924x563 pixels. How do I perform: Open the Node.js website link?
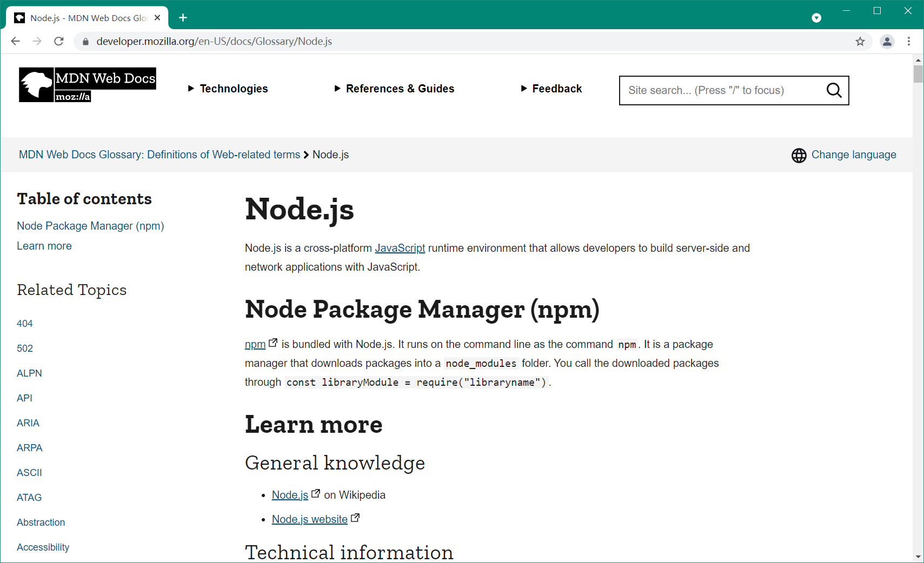(310, 519)
